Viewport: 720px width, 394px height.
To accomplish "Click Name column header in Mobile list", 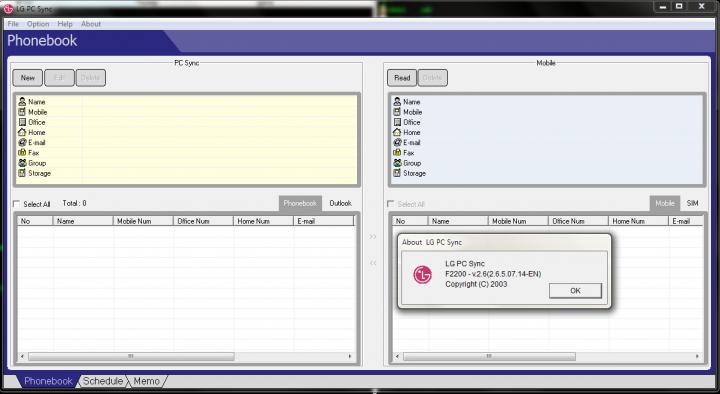I will (458, 221).
